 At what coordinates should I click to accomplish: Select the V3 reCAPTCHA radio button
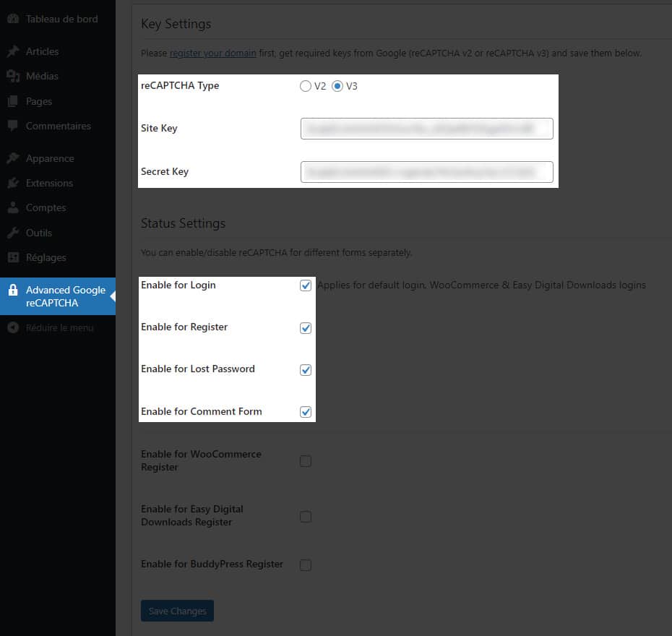pos(337,86)
